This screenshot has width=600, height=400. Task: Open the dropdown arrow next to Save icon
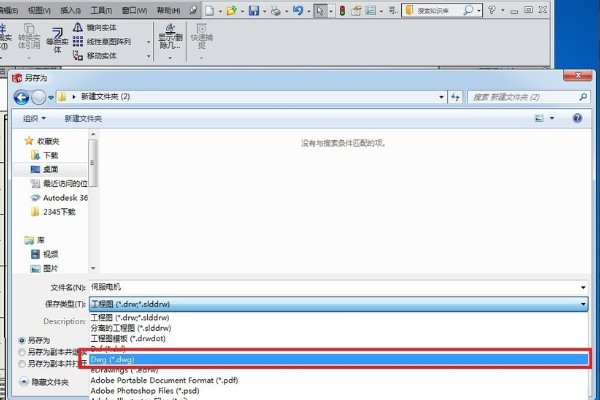tap(264, 11)
